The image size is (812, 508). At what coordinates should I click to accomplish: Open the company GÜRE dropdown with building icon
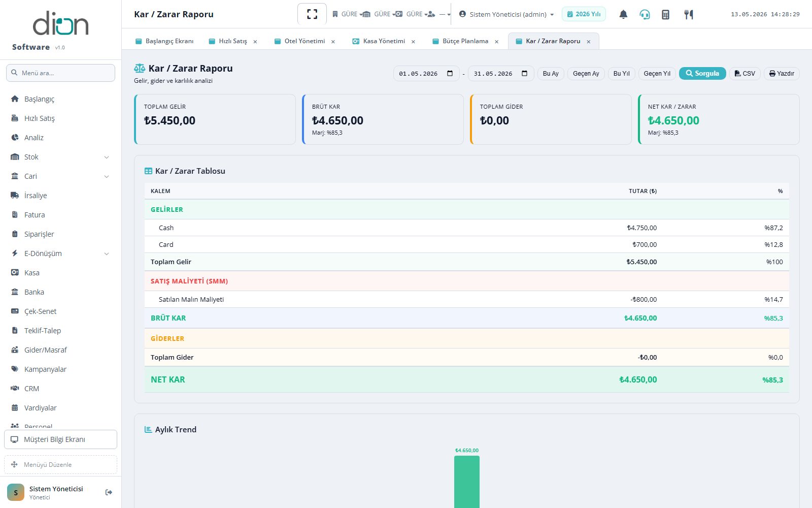(x=347, y=14)
